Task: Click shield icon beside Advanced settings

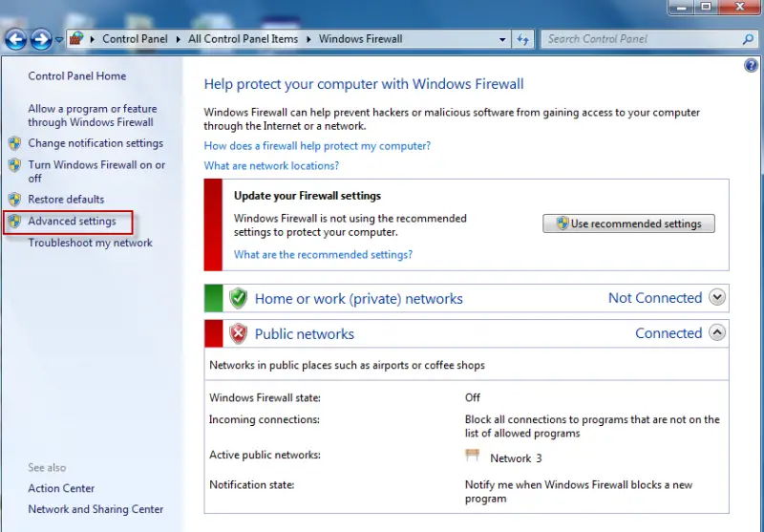Action: (x=14, y=222)
